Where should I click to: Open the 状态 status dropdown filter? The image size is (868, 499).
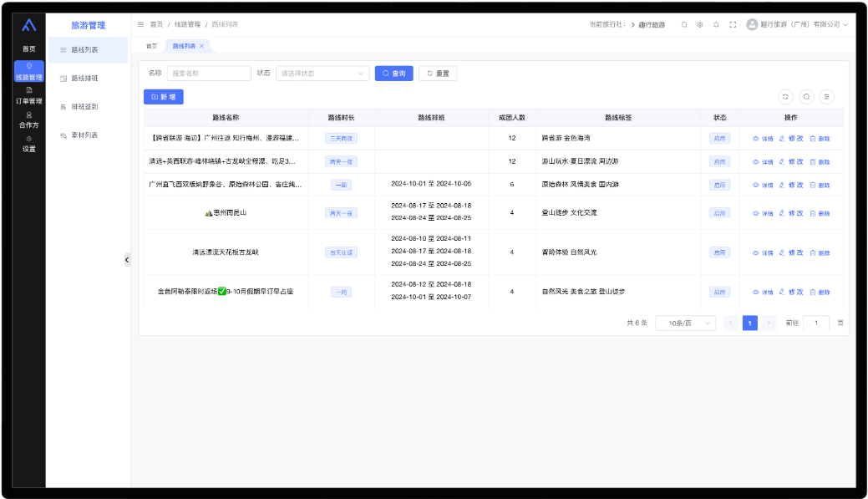click(322, 74)
